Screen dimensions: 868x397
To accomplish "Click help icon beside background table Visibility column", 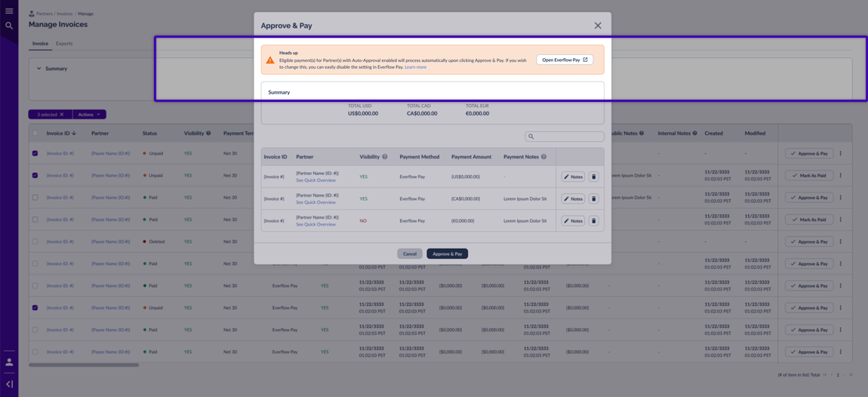I will [208, 134].
